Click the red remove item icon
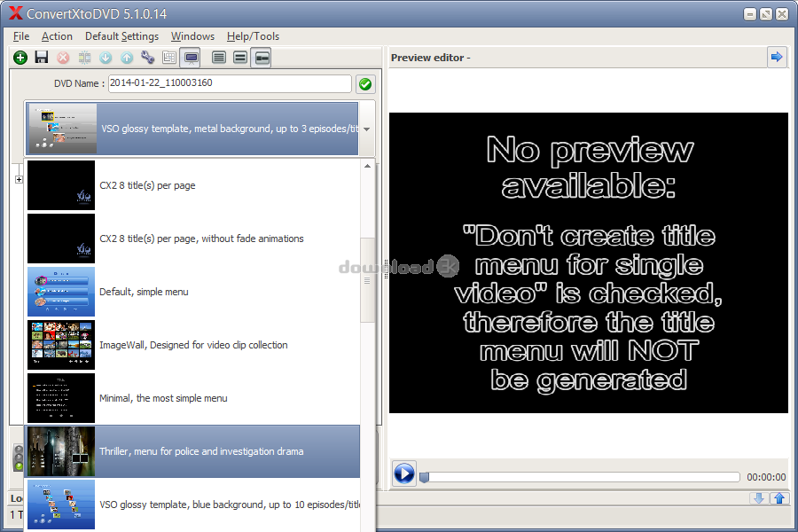This screenshot has height=532, width=798. point(63,58)
